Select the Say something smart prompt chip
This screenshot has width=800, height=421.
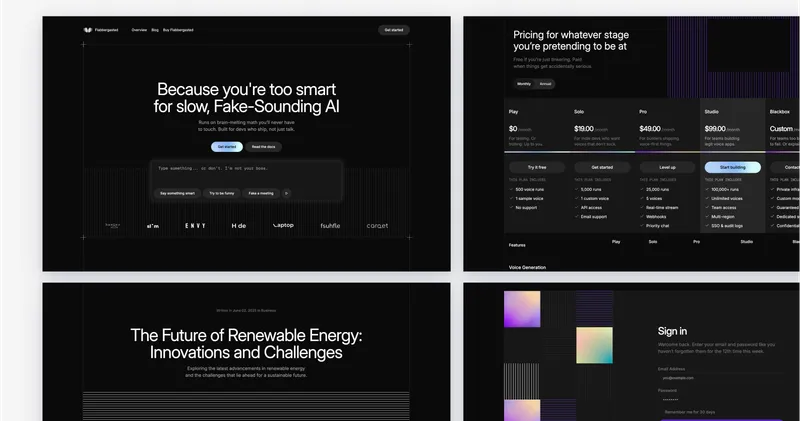pyautogui.click(x=176, y=192)
